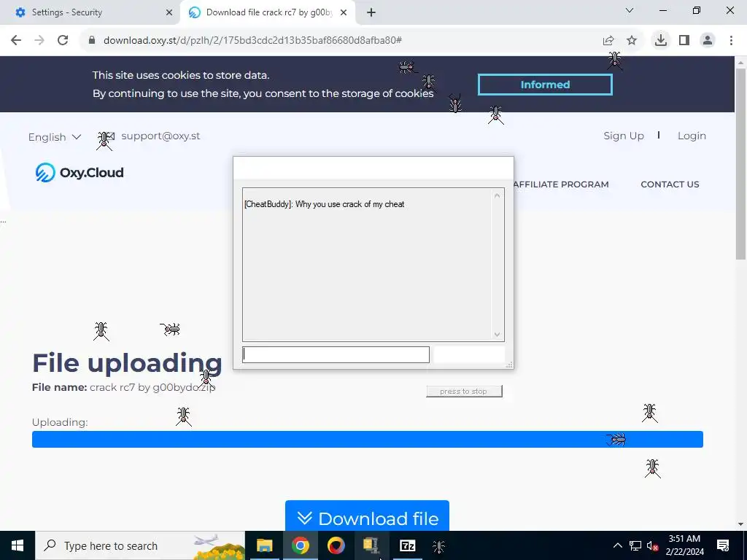
Task: Click the Download file button
Action: [367, 516]
